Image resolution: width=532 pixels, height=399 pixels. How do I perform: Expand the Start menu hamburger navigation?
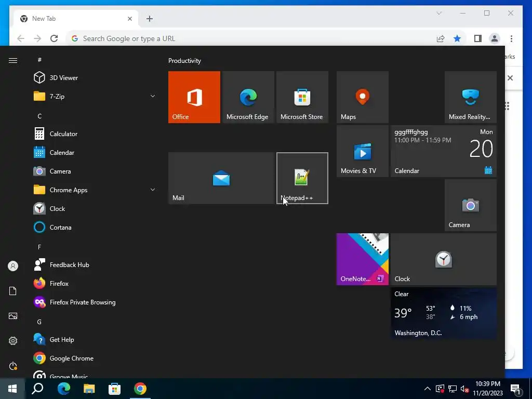[13, 60]
